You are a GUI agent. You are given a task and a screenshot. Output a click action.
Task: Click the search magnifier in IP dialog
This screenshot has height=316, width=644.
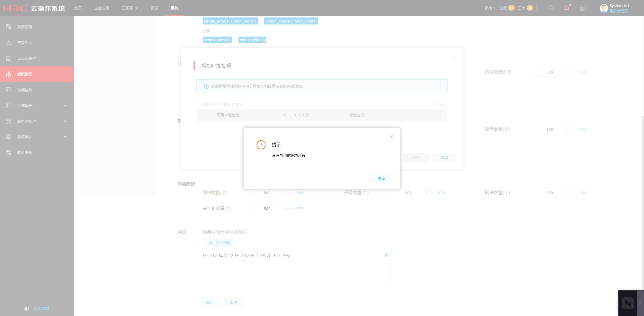[x=442, y=105]
